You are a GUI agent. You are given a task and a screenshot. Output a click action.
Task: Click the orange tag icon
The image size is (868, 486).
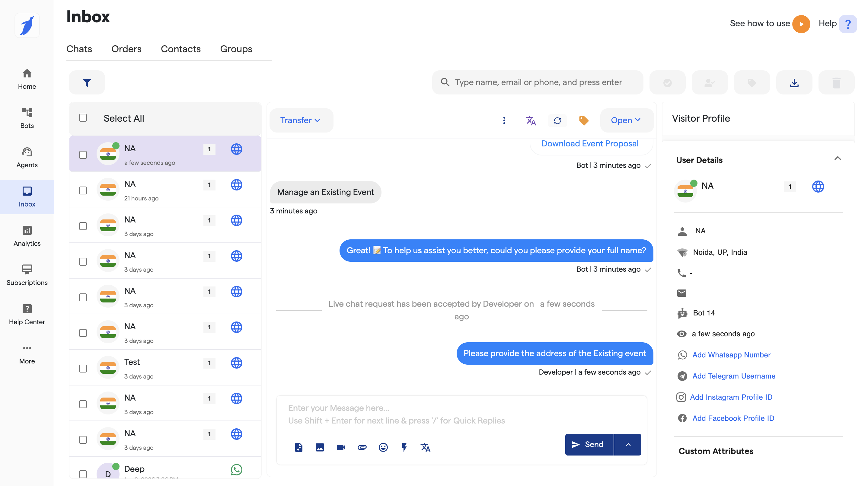coord(584,120)
